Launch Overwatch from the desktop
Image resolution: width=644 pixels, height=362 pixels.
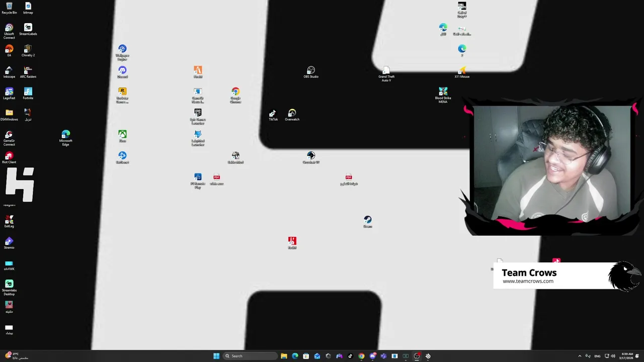(x=292, y=115)
